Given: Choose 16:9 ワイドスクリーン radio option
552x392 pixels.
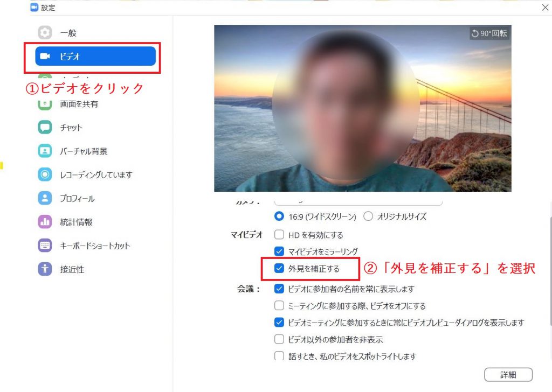Looking at the screenshot, I should point(279,216).
